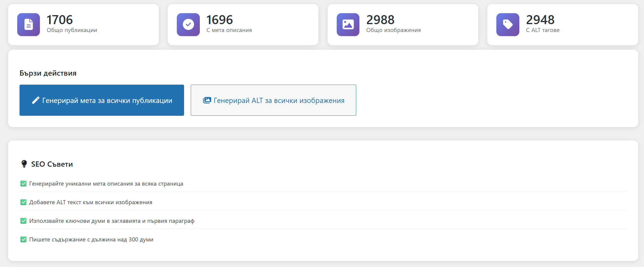Image resolution: width=644 pixels, height=267 pixels.
Task: Click the checkmark beside the keywords in titles tip
Action: tap(24, 221)
